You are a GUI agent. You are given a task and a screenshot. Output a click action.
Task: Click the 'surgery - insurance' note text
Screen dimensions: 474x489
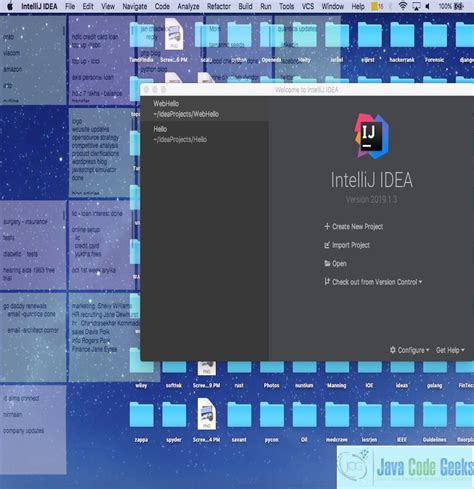point(25,222)
